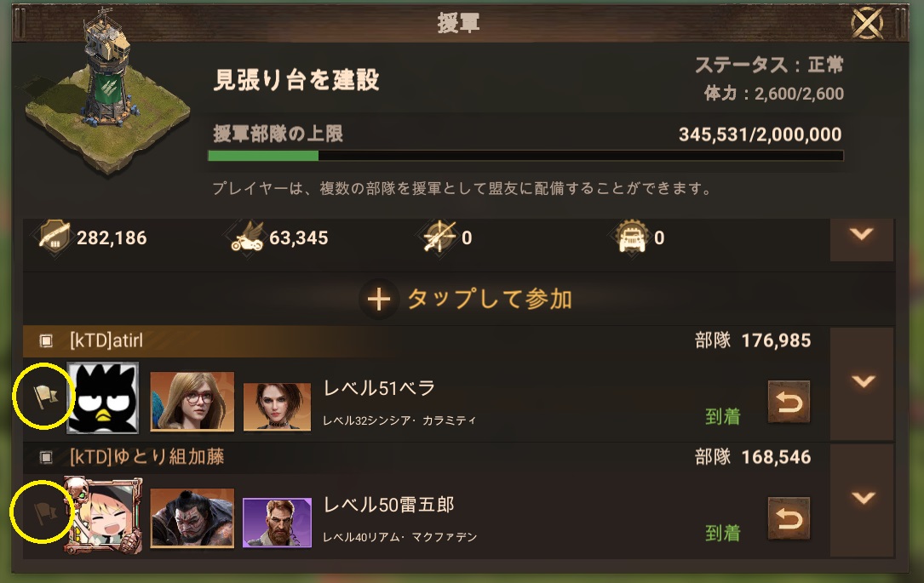Viewport: 924px width, 583px height.
Task: Click the infantry shield icon showing 282,186
Action: (55, 237)
